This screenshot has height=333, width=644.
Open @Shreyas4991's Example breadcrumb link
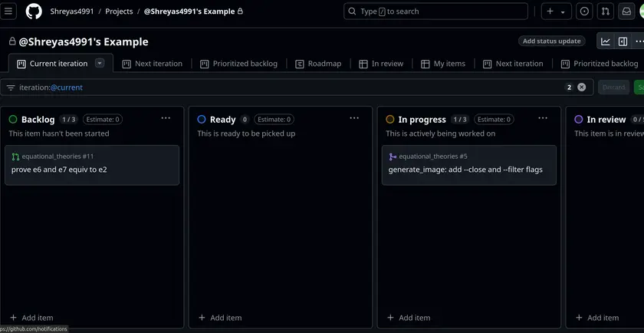189,12
